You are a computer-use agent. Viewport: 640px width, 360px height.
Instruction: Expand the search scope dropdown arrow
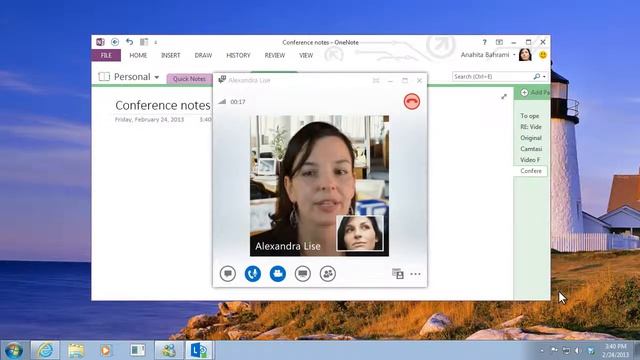544,77
